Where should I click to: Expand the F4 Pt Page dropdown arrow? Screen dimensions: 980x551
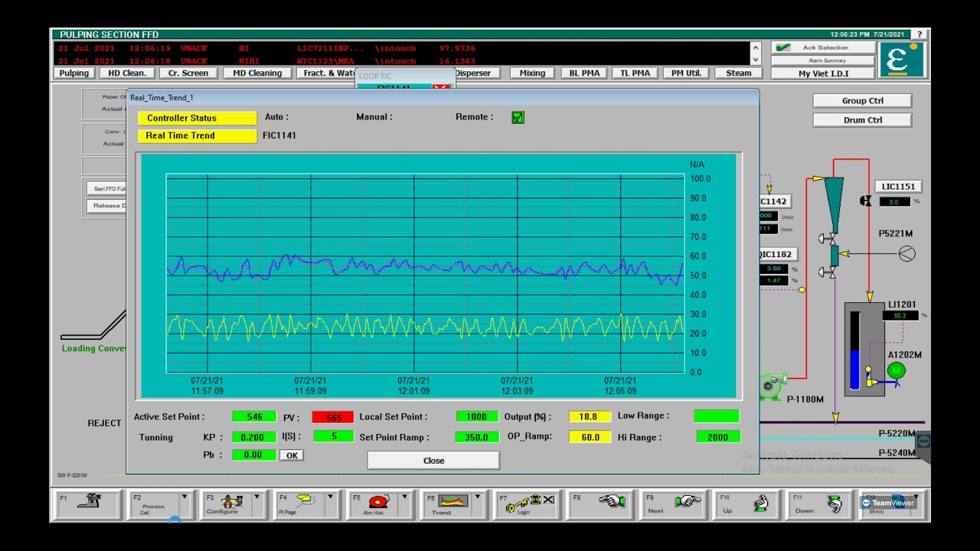331,497
